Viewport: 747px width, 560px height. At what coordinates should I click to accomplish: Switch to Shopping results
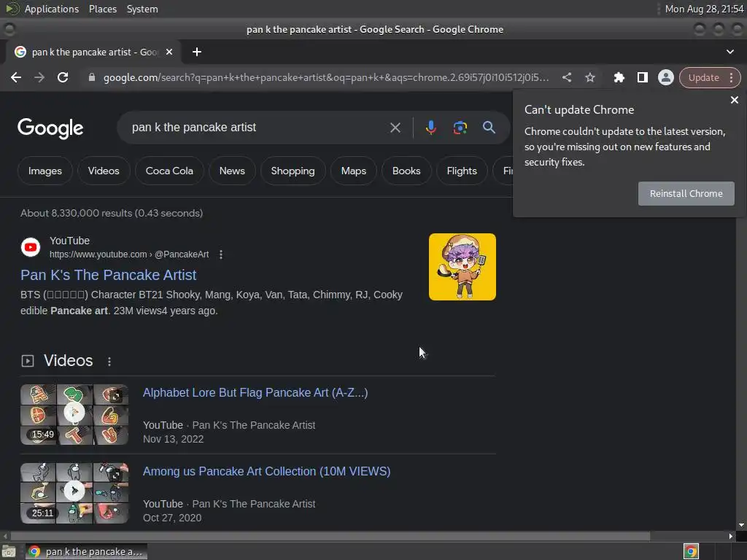click(x=293, y=171)
